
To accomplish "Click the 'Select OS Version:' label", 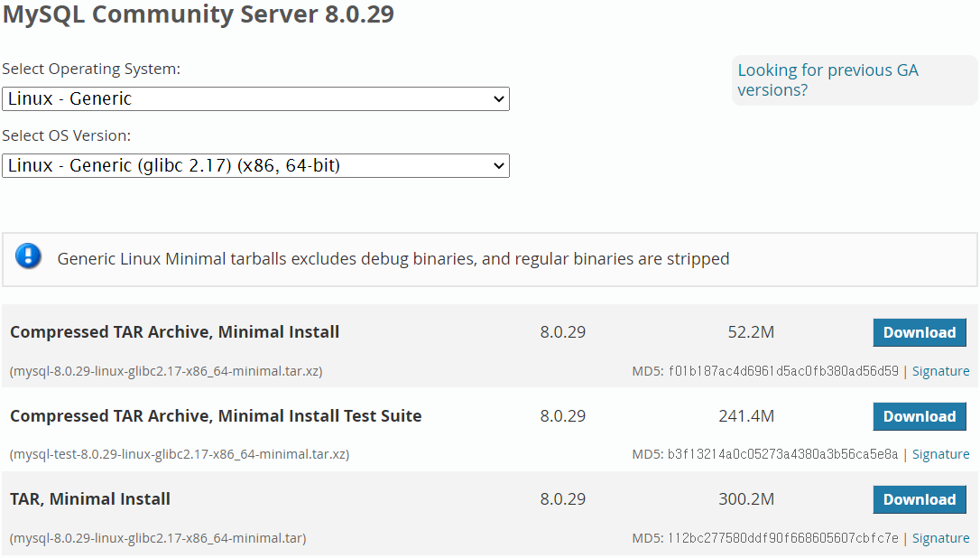I will (66, 135).
